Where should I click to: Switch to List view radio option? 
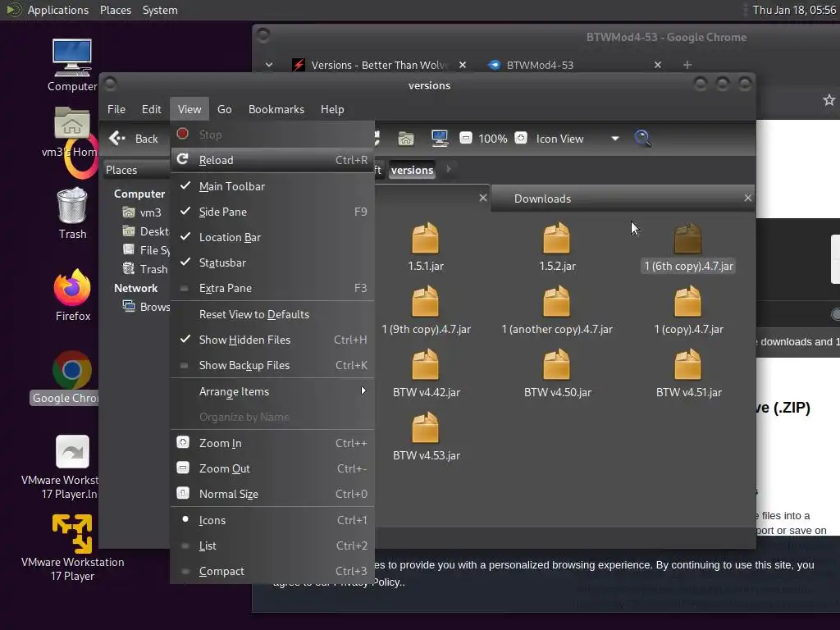pyautogui.click(x=208, y=546)
